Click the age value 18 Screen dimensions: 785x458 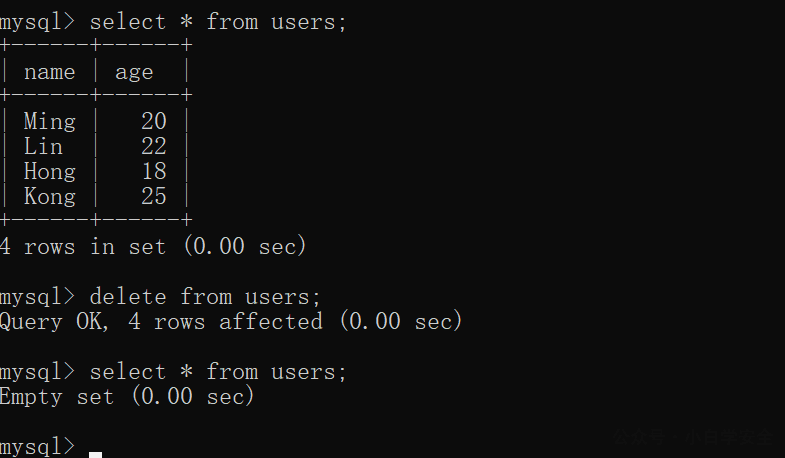[x=154, y=171]
